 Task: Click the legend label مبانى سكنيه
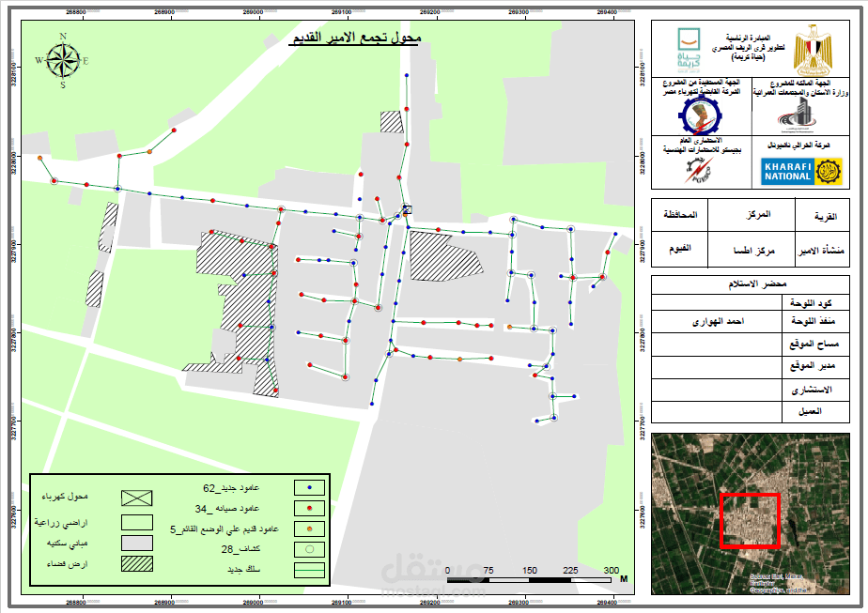(68, 544)
